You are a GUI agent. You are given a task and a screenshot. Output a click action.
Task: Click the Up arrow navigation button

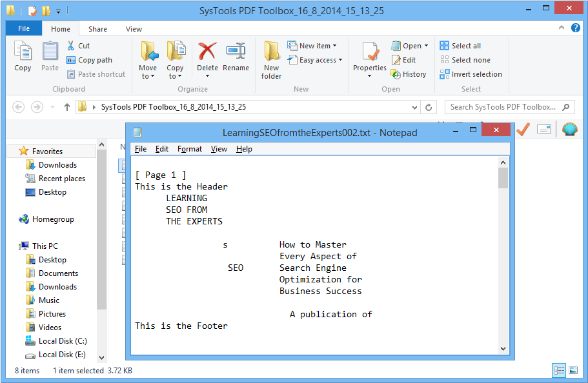(x=66, y=107)
